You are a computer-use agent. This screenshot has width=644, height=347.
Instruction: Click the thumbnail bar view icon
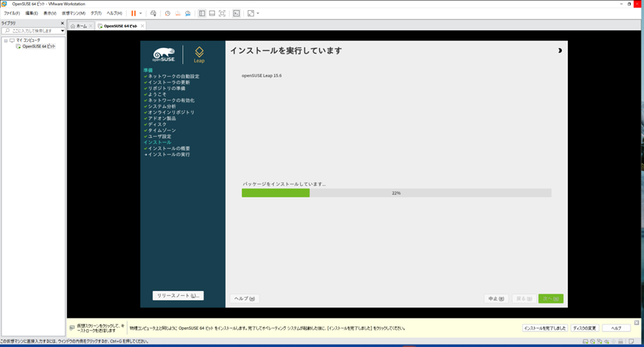(x=212, y=13)
